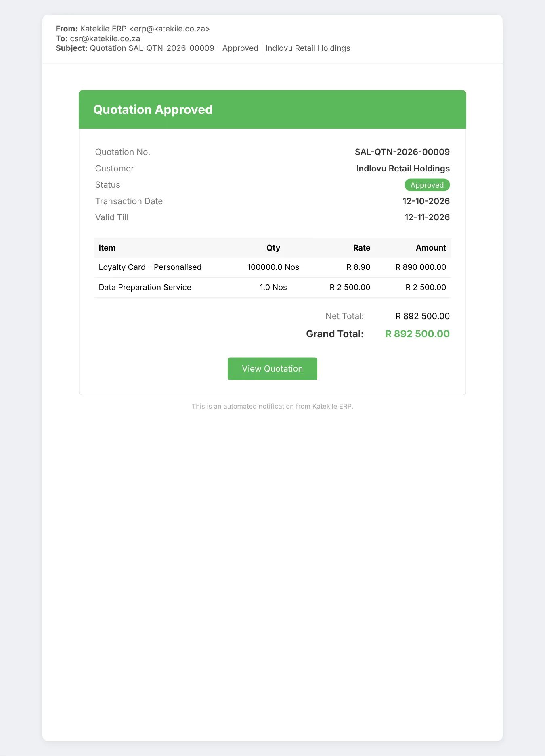
Task: Click the Net Total amount value
Action: coord(422,316)
